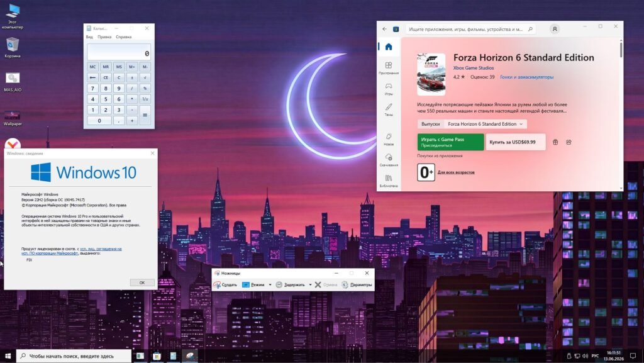644x363 pixels.
Task: Click the Calculator taskbar icon
Action: point(173,356)
